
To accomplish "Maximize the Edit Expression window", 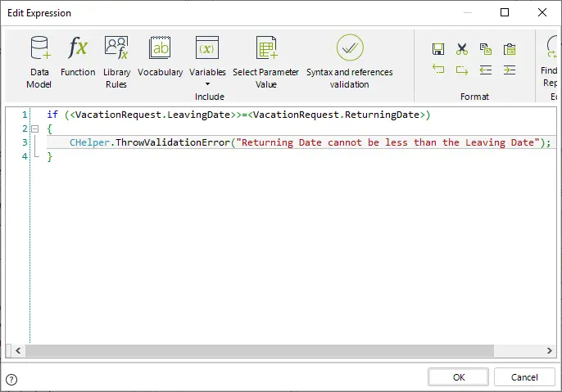I will pos(505,12).
